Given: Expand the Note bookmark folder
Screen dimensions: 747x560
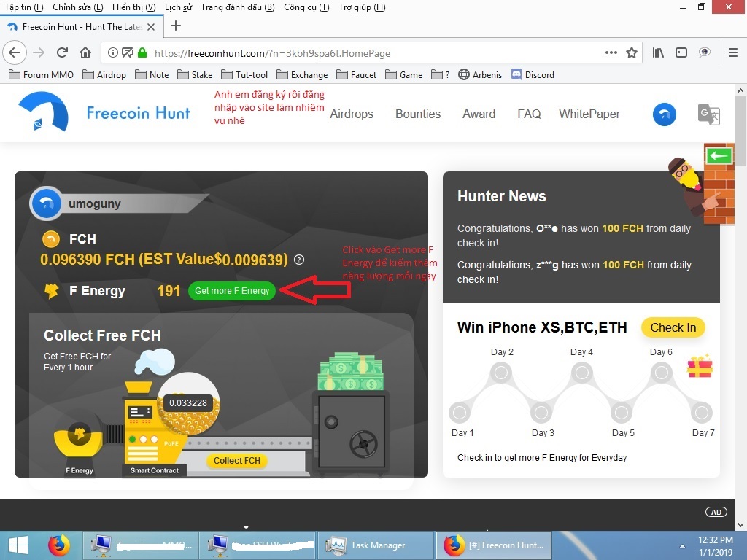Looking at the screenshot, I should tap(152, 75).
